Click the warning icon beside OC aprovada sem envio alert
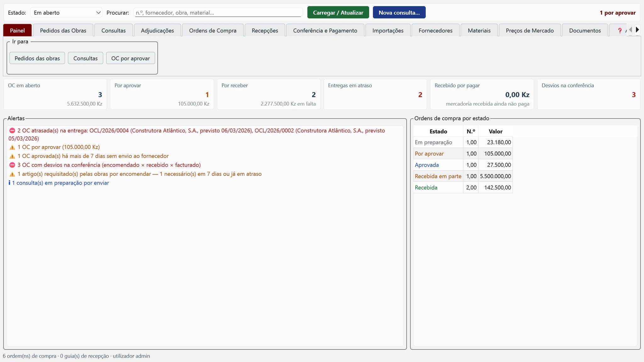The height and width of the screenshot is (362, 644). coord(12,156)
